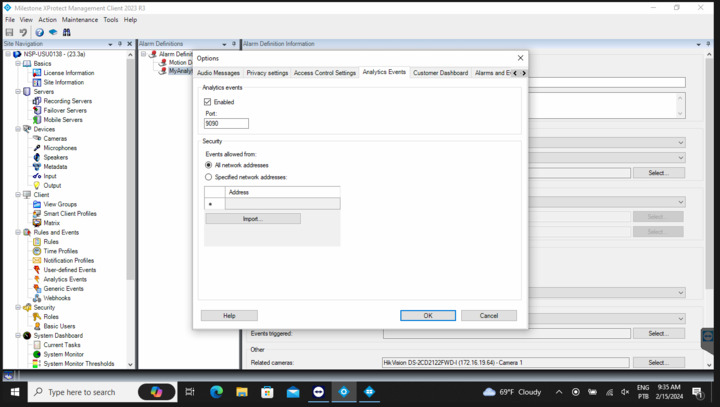Open License Information in the navigation tree

point(68,73)
